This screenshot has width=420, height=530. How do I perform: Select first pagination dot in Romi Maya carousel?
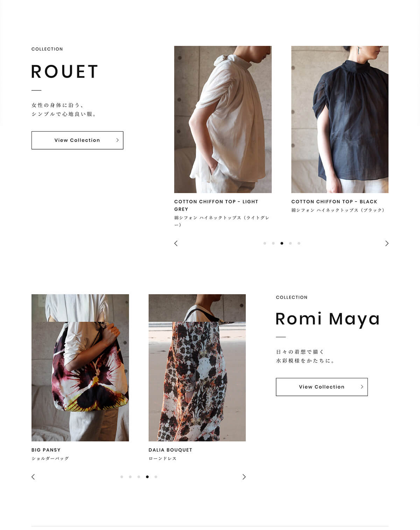pos(122,477)
